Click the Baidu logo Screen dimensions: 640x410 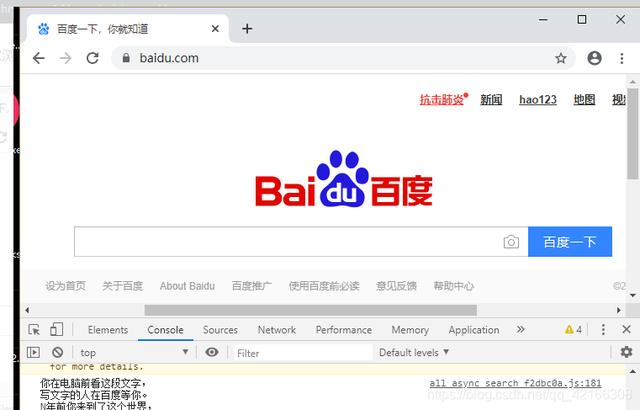344,179
